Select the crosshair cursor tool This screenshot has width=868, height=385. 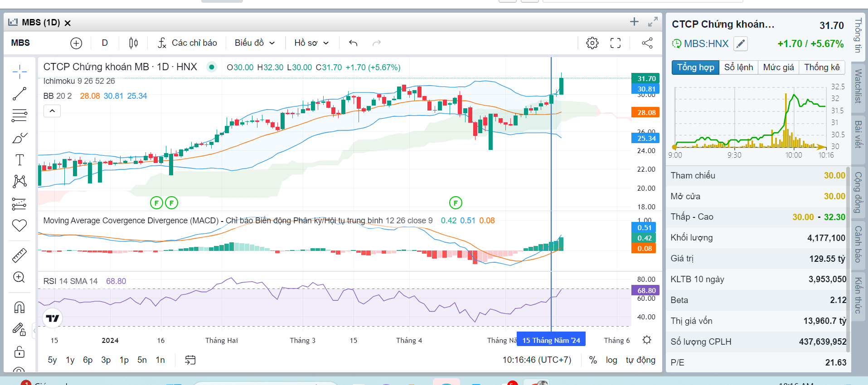click(x=19, y=72)
